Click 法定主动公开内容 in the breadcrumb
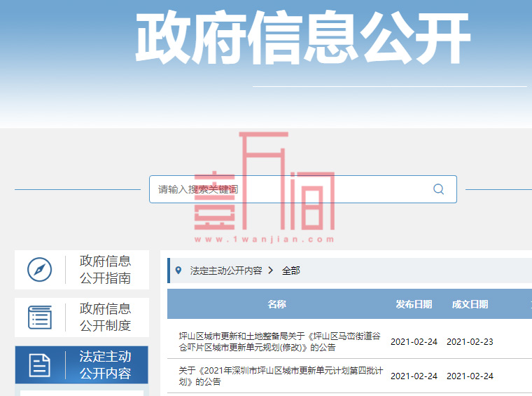 click(x=226, y=271)
